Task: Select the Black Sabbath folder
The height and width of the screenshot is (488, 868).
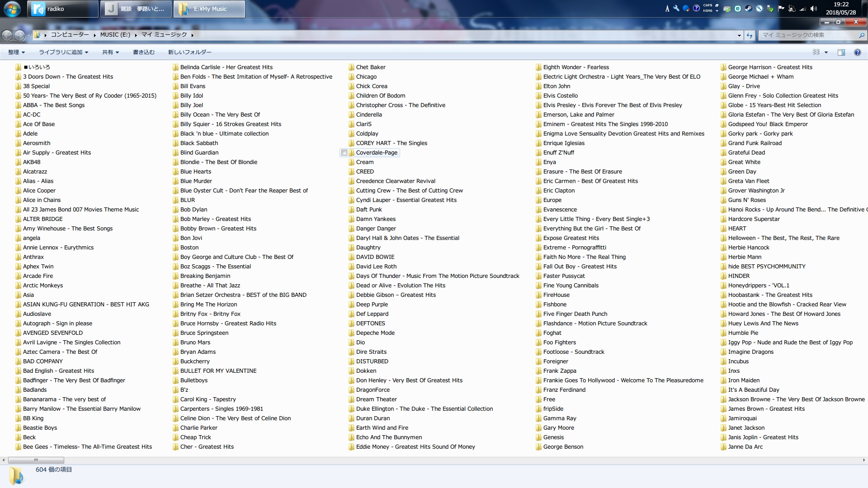Action: (x=195, y=143)
